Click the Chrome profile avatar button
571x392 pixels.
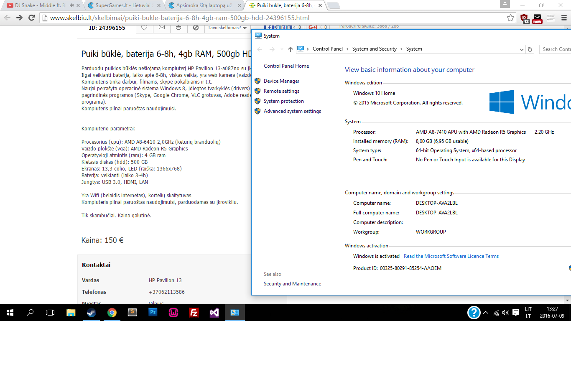(505, 4)
